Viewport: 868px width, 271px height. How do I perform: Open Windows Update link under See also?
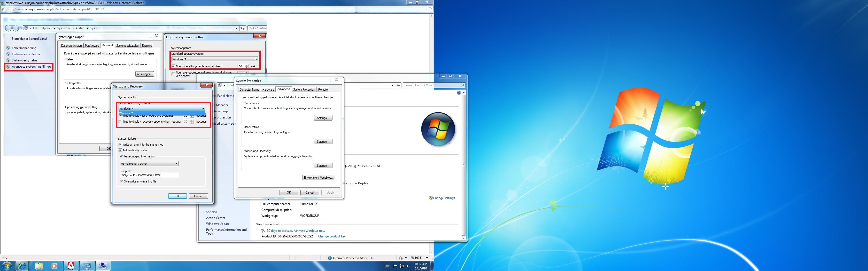(x=218, y=224)
